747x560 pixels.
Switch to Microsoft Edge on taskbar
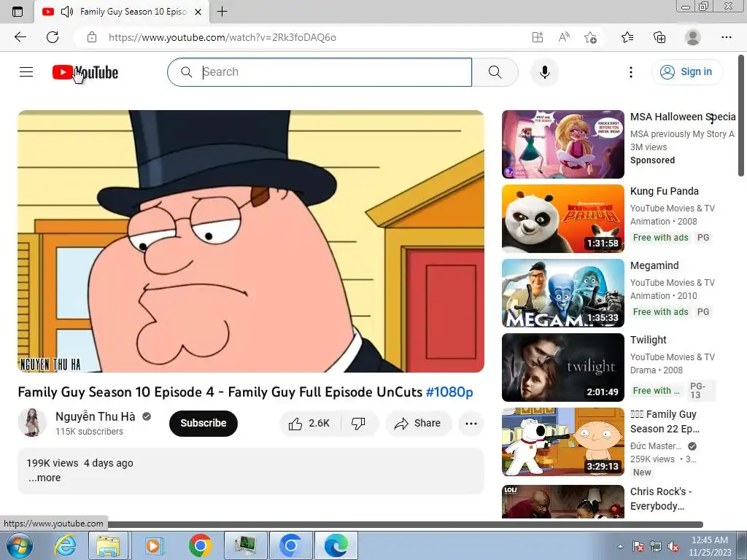(x=336, y=545)
